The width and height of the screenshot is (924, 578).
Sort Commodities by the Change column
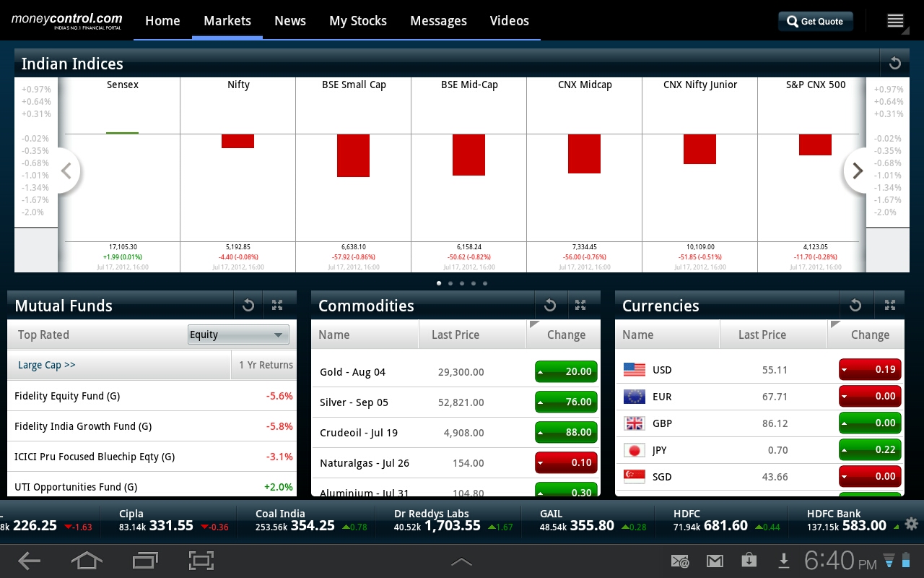564,335
